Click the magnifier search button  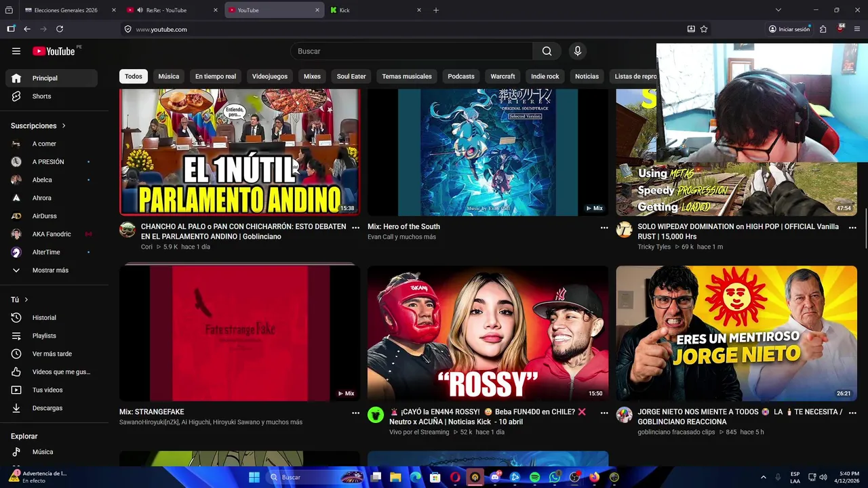pos(547,51)
